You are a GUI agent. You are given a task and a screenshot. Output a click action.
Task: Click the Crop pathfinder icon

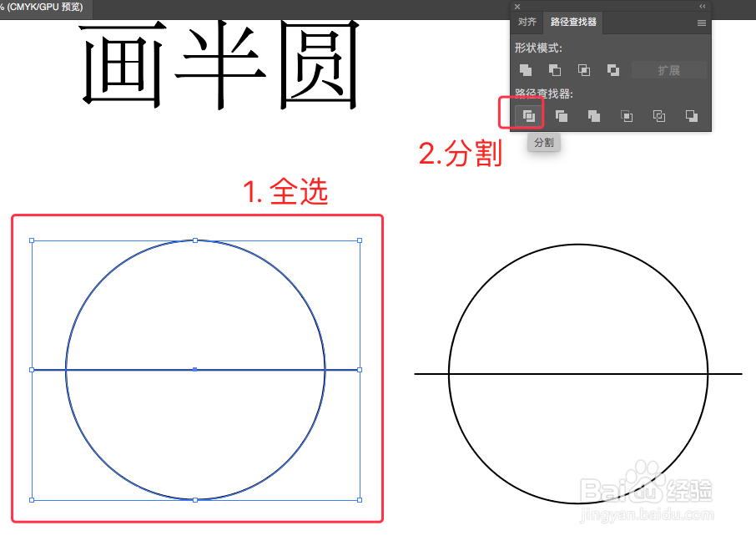click(627, 116)
